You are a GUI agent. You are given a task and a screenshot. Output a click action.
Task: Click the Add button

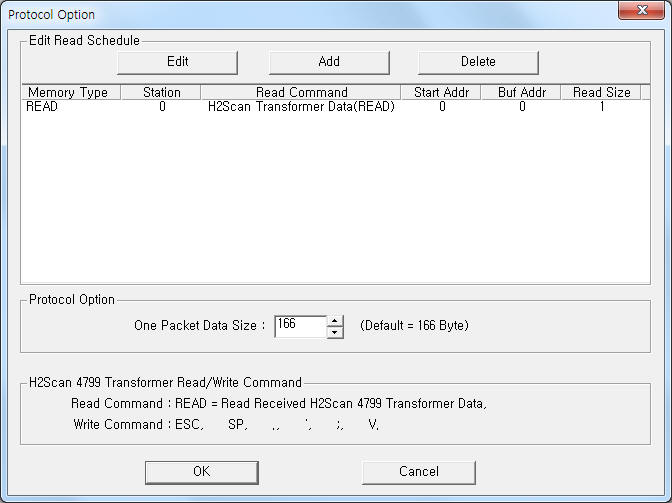pyautogui.click(x=329, y=63)
